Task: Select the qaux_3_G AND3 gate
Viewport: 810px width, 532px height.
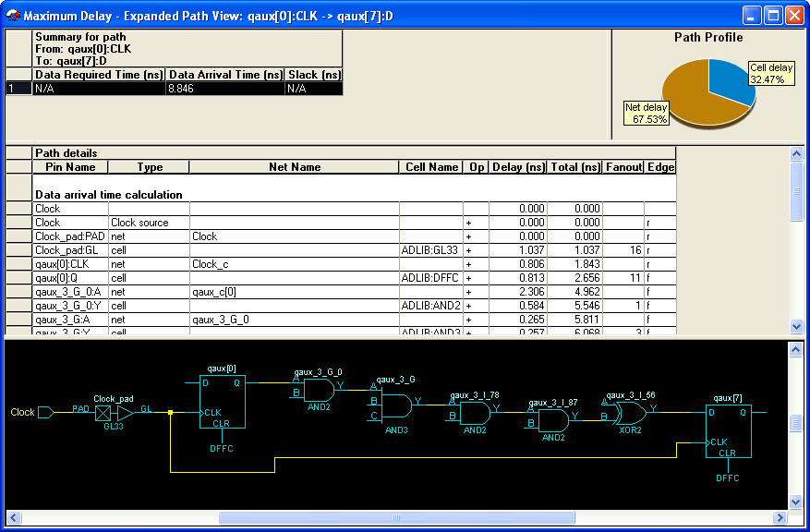Action: (x=397, y=406)
